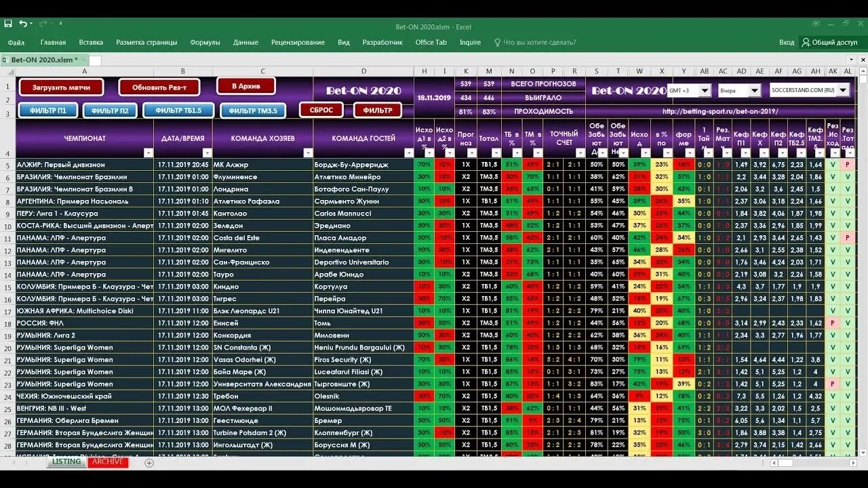Screen dimensions: 868x488
Task: Click the new tab blank button beside Bet-ON tab
Action: coord(95,60)
